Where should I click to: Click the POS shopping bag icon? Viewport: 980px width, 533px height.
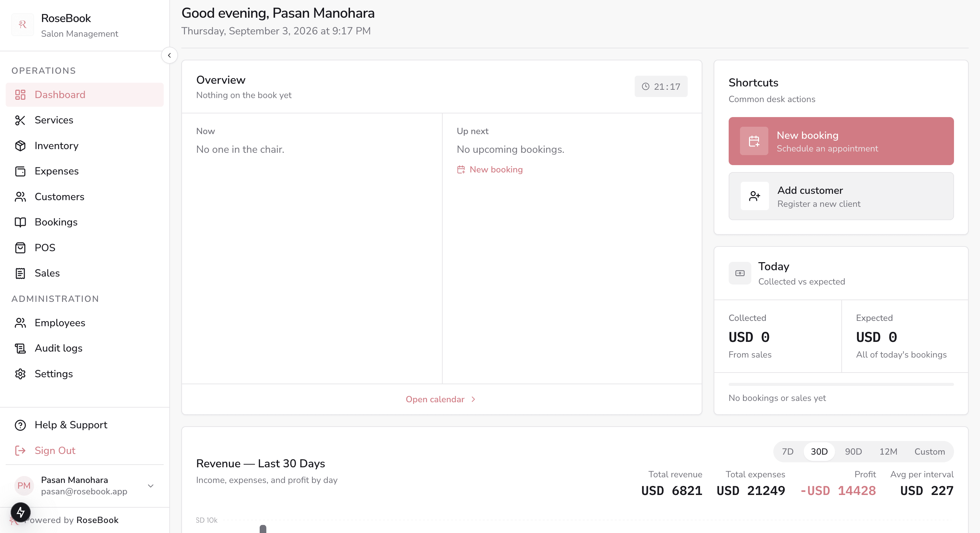(x=20, y=247)
